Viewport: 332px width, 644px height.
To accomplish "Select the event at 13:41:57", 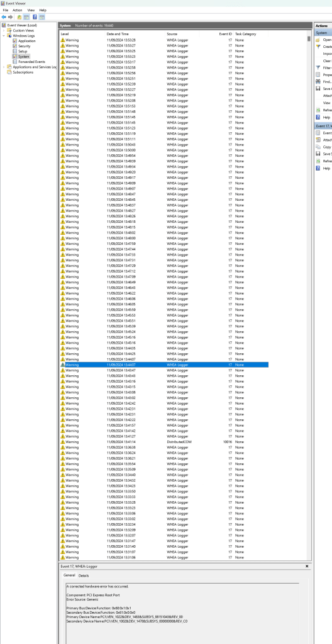I will point(164,425).
